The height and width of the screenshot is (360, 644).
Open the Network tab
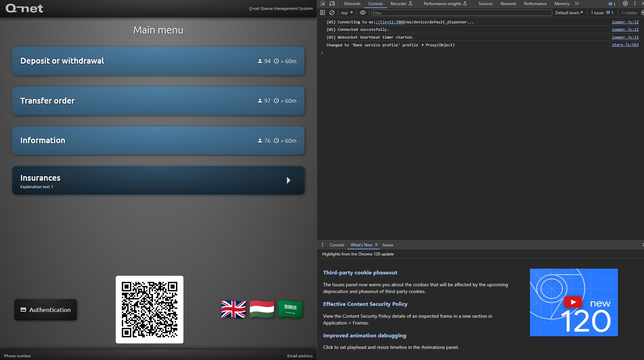508,4
